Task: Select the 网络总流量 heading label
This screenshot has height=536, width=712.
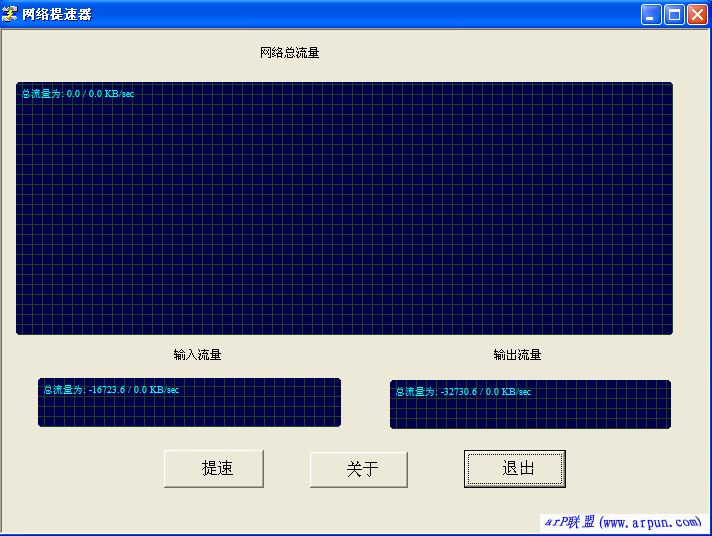Action: pos(290,53)
